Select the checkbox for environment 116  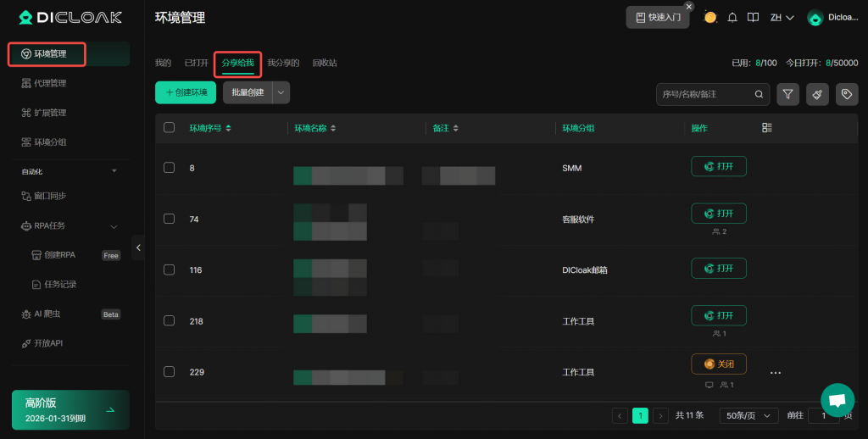click(170, 270)
